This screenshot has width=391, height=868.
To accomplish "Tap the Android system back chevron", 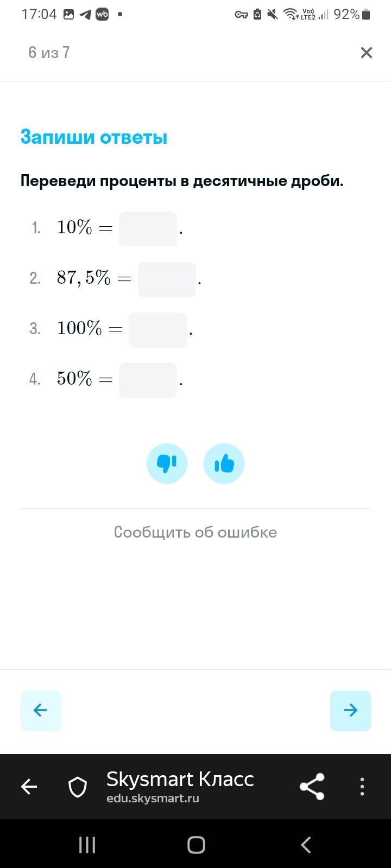I will point(306,845).
